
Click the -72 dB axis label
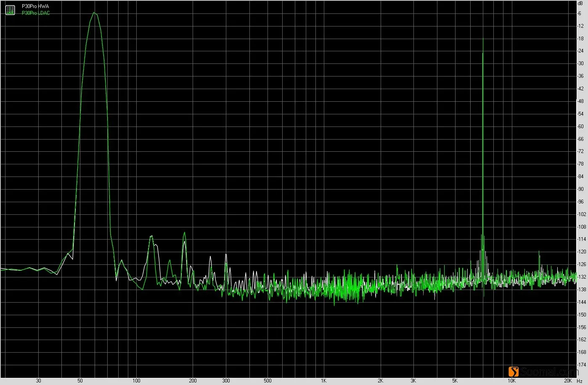(581, 151)
